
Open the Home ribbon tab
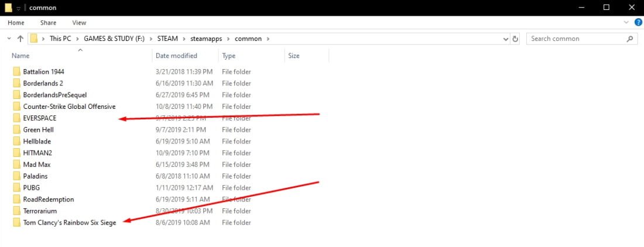(x=16, y=23)
